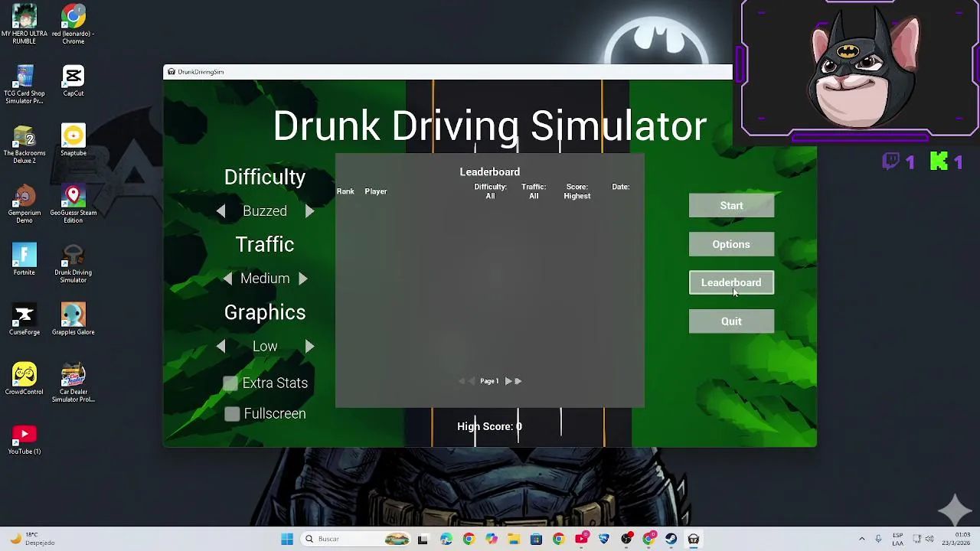Click the High Score label
The height and width of the screenshot is (551, 980).
tap(489, 427)
